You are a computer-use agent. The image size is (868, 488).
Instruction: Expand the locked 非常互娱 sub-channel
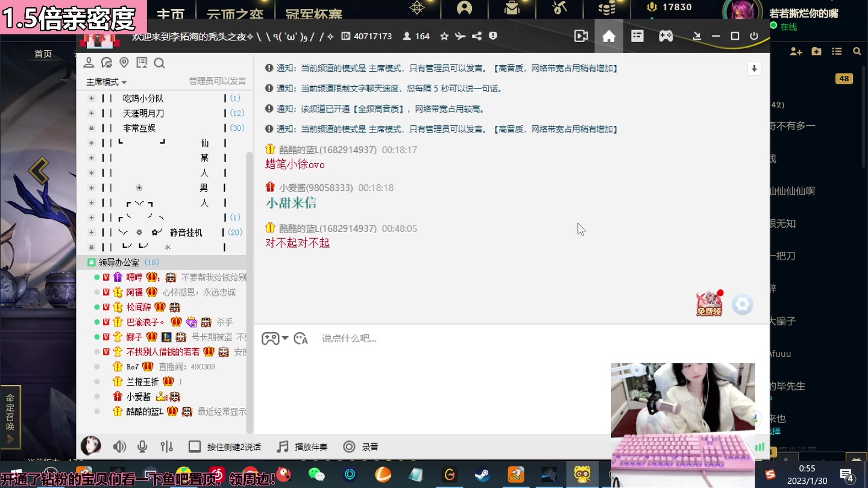(92, 128)
